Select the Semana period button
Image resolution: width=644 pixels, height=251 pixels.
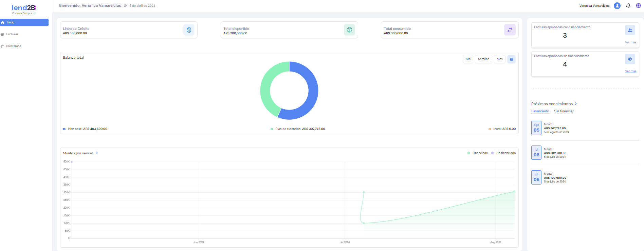coord(483,59)
